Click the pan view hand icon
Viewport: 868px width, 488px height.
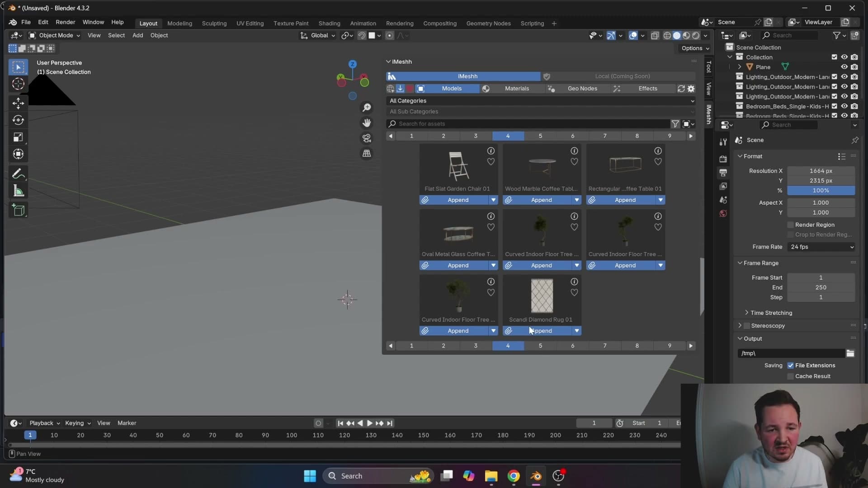367,123
